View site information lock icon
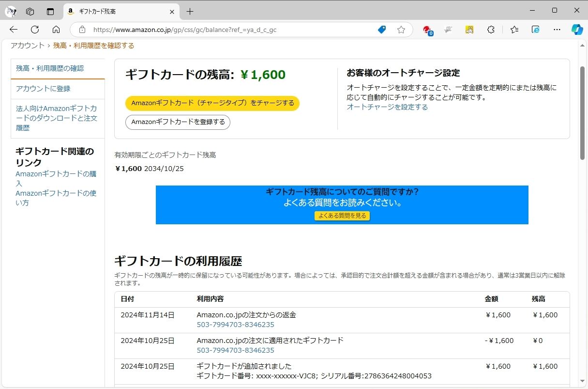Image resolution: width=588 pixels, height=389 pixels. coord(82,30)
